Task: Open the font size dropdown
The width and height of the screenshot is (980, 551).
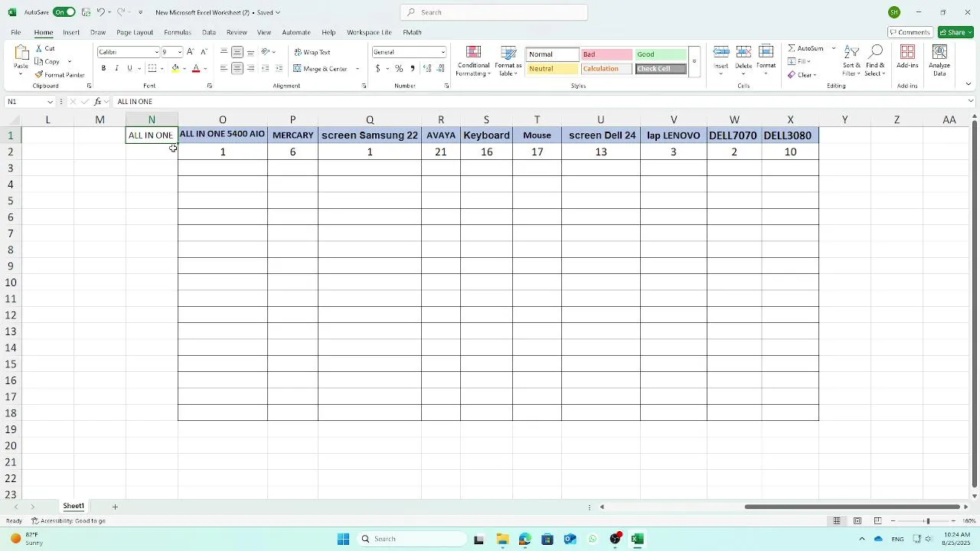Action: click(180, 52)
